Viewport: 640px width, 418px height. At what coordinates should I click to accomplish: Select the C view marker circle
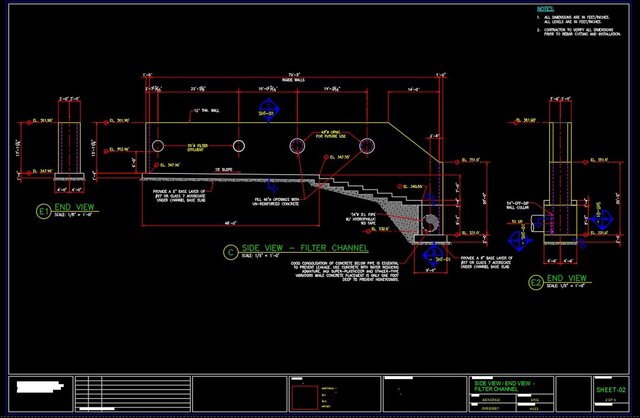tap(231, 252)
